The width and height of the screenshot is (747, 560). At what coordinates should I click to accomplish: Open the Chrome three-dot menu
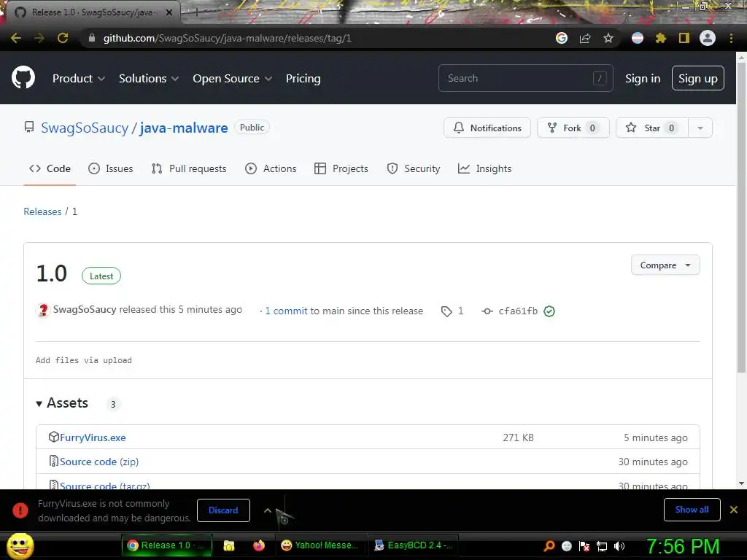click(x=731, y=38)
